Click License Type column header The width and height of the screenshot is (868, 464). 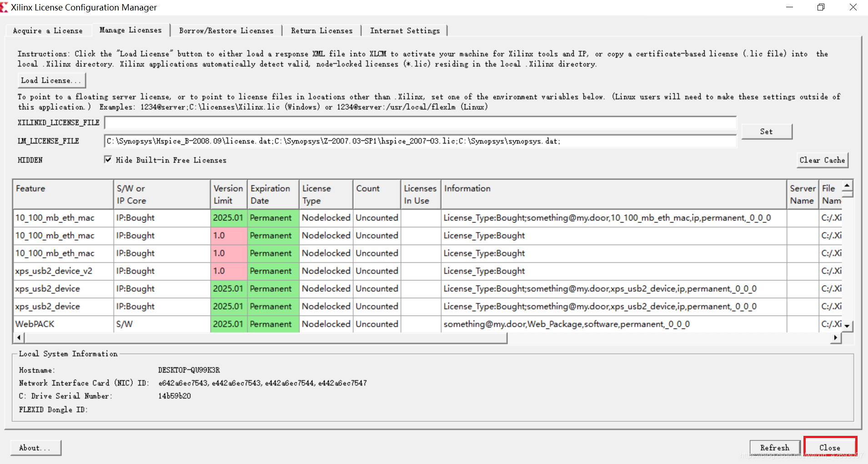(x=326, y=195)
